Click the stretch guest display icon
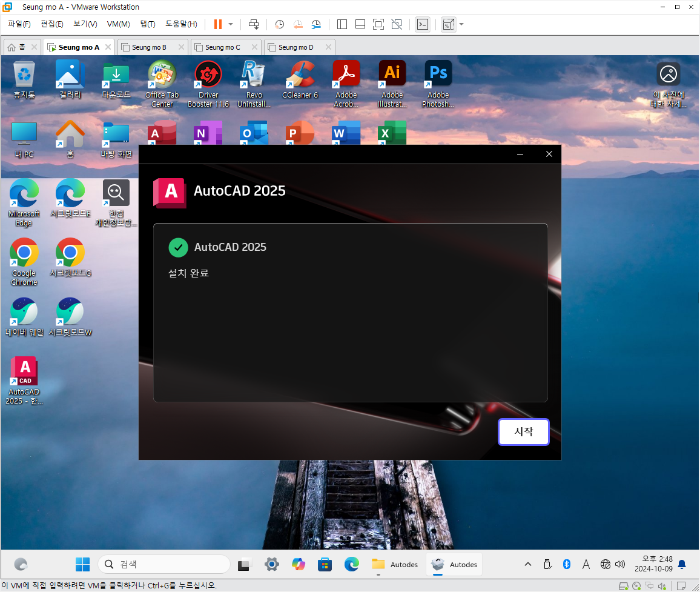This screenshot has width=700, height=592. pos(448,24)
